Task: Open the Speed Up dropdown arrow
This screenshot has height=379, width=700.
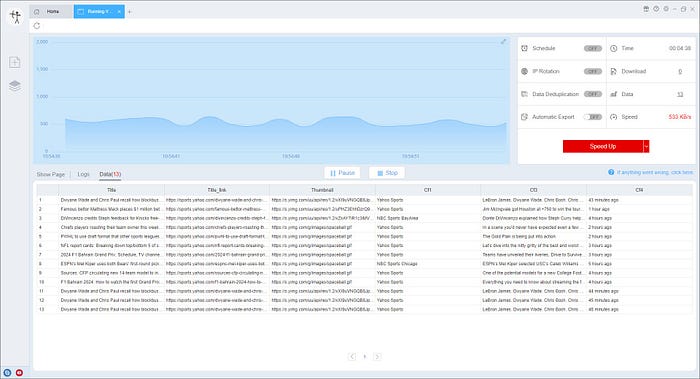Action: point(646,146)
